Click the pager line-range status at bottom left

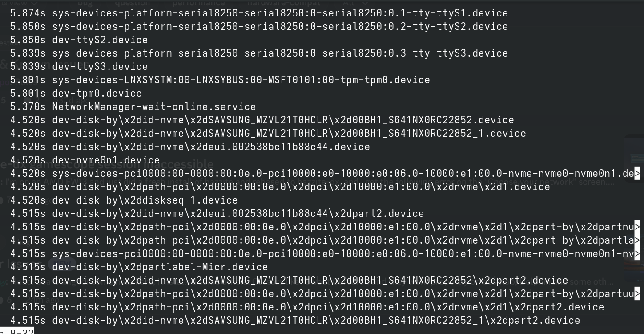click(x=16, y=331)
